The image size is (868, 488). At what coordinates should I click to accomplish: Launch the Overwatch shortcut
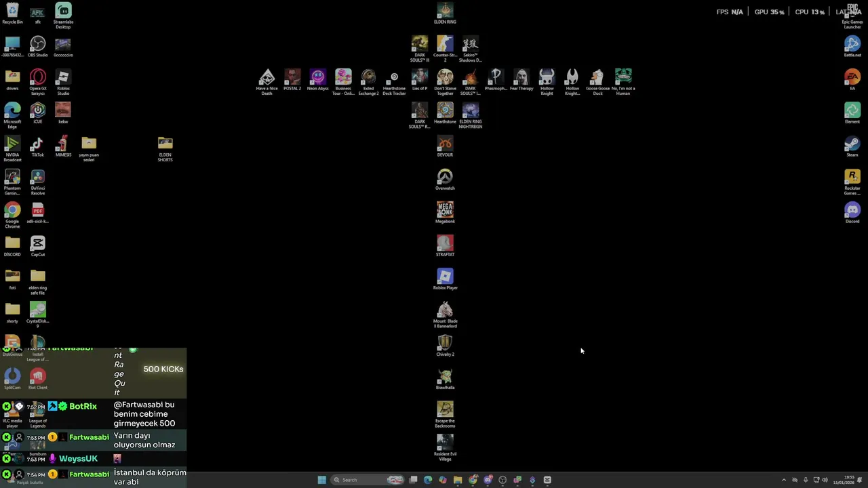(445, 180)
